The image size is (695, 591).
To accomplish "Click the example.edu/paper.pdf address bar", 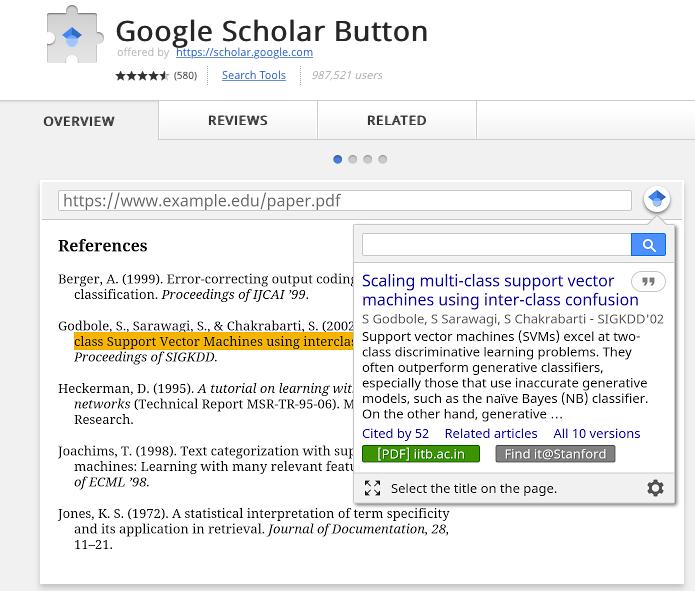I will point(345,201).
